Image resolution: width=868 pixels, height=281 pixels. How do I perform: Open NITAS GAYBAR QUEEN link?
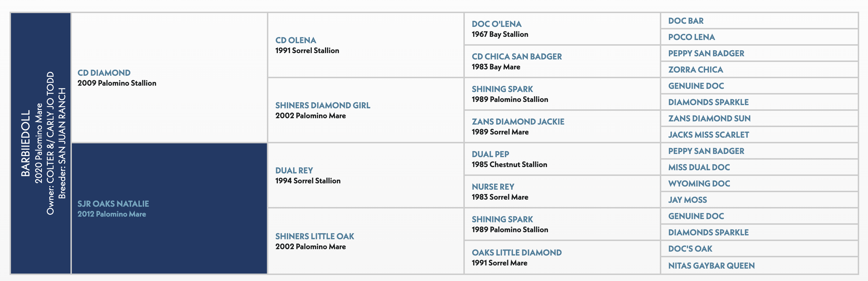711,266
